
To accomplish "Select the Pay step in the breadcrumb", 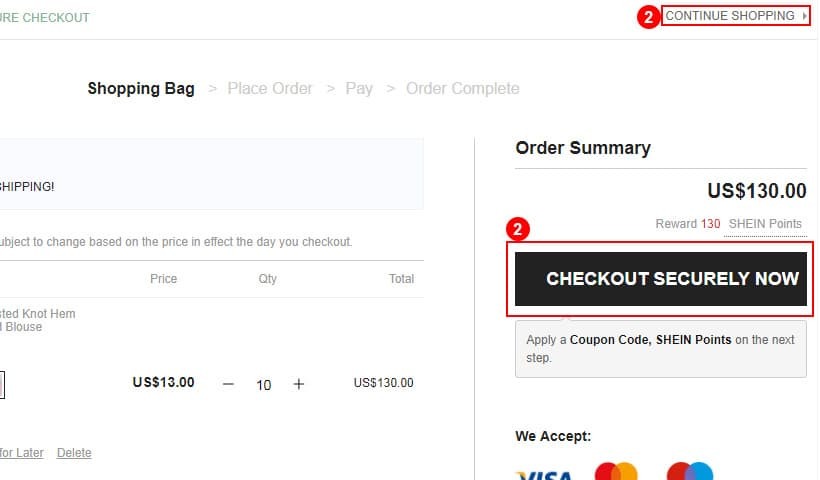I will 359,88.
